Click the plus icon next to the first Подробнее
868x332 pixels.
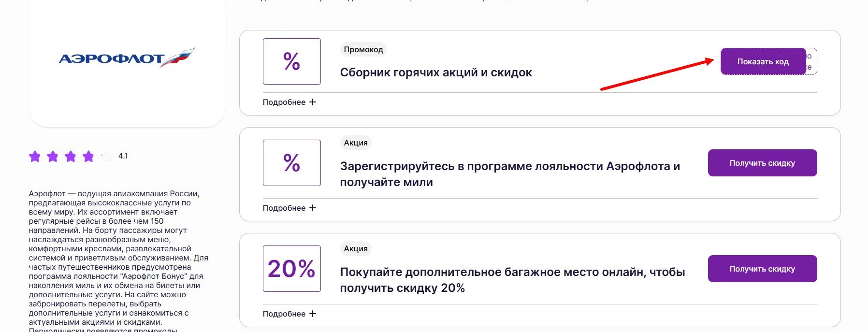pyautogui.click(x=314, y=102)
